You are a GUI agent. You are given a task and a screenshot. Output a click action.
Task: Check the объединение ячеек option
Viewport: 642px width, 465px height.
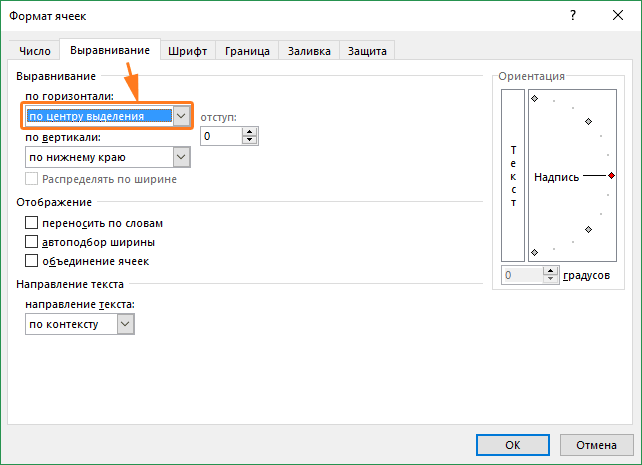click(32, 261)
